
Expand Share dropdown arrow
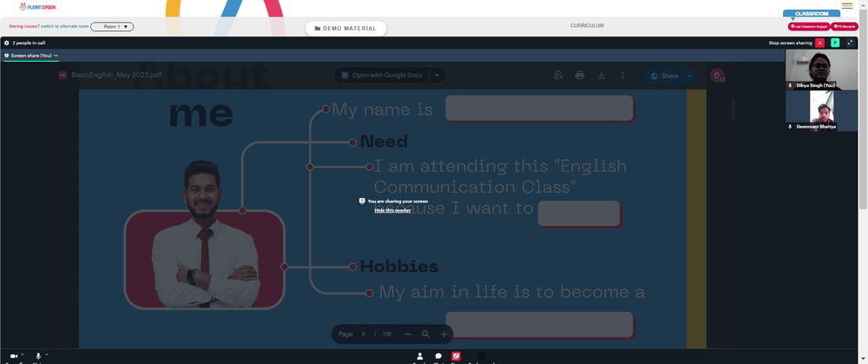tap(690, 76)
